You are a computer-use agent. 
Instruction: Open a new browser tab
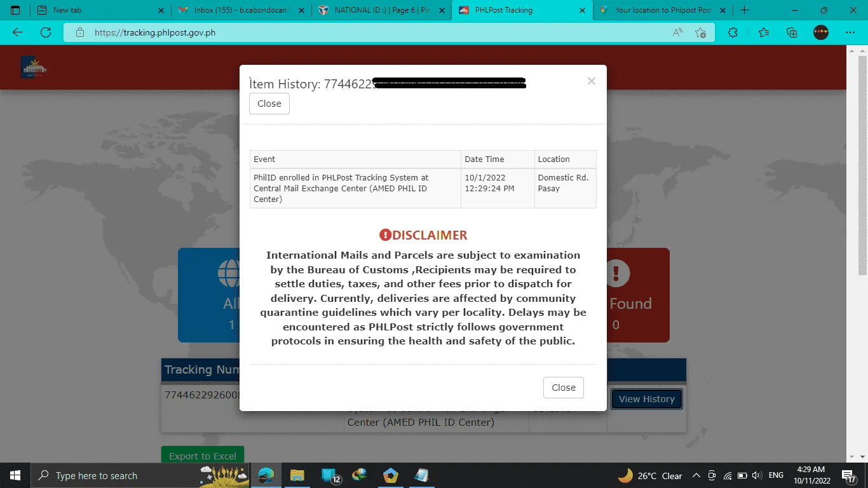click(745, 10)
